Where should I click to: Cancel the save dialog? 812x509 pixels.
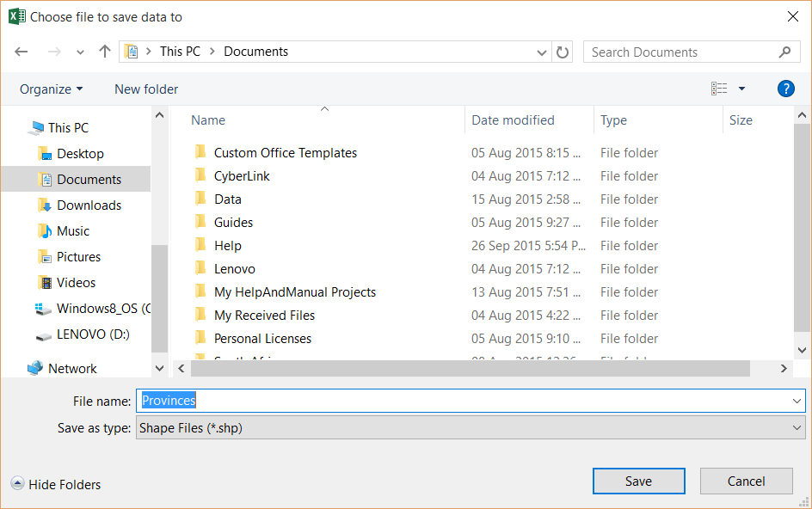point(746,481)
